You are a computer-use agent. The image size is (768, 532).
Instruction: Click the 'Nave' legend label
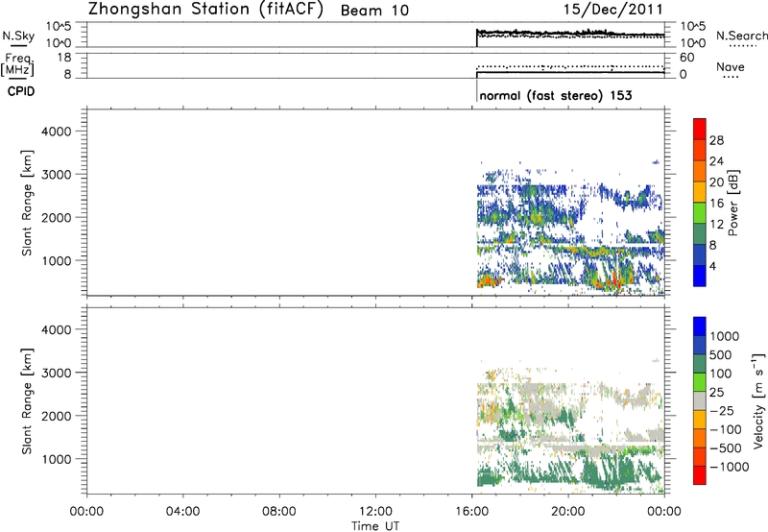click(x=731, y=67)
